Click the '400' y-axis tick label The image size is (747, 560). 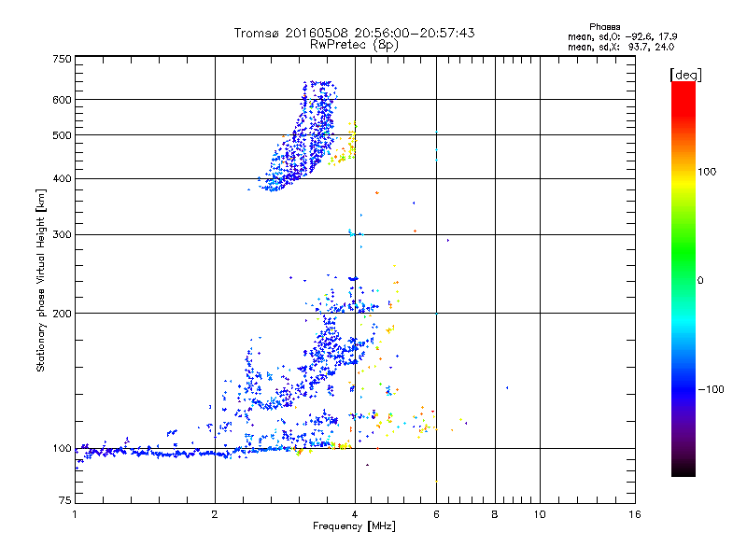pos(63,179)
